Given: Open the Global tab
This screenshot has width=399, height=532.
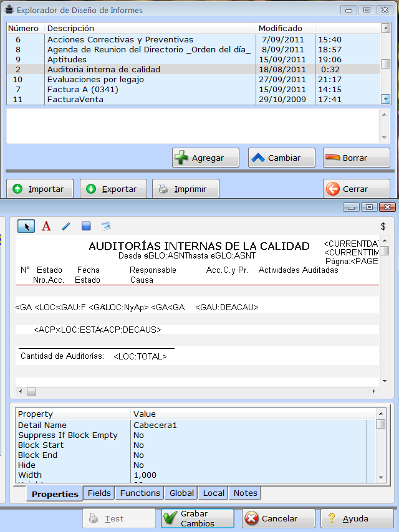Looking at the screenshot, I should click(181, 493).
